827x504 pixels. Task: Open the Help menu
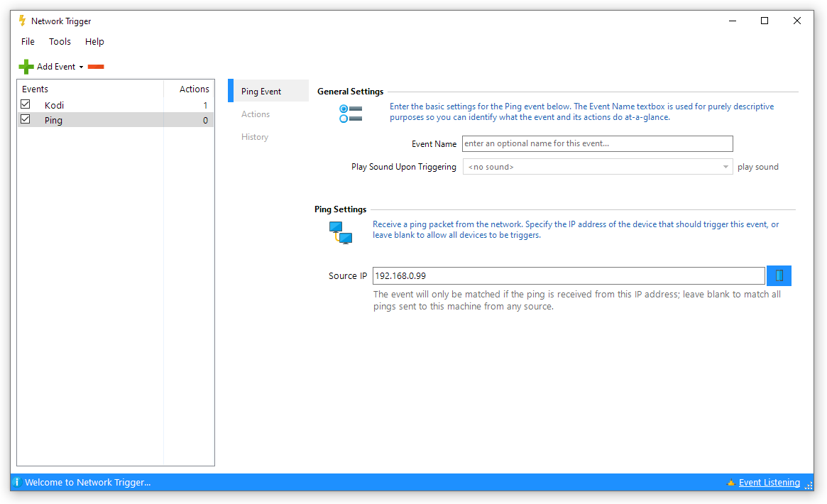pyautogui.click(x=94, y=42)
